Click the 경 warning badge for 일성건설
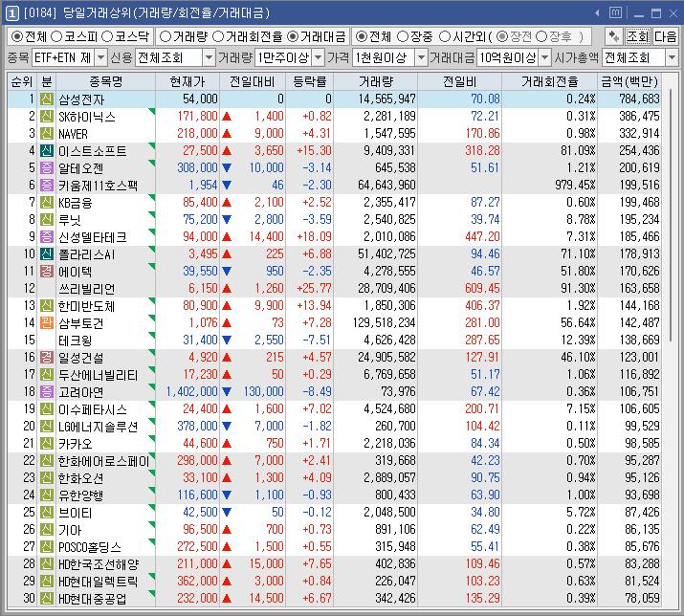Screen dimensions: 684x616 [x=47, y=357]
